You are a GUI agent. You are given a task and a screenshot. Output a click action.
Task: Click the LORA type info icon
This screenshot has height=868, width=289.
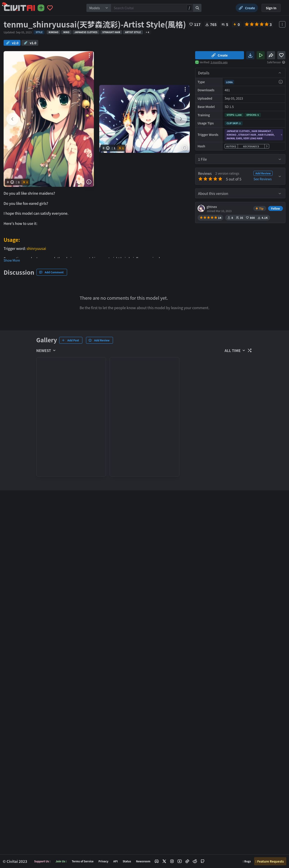click(281, 82)
